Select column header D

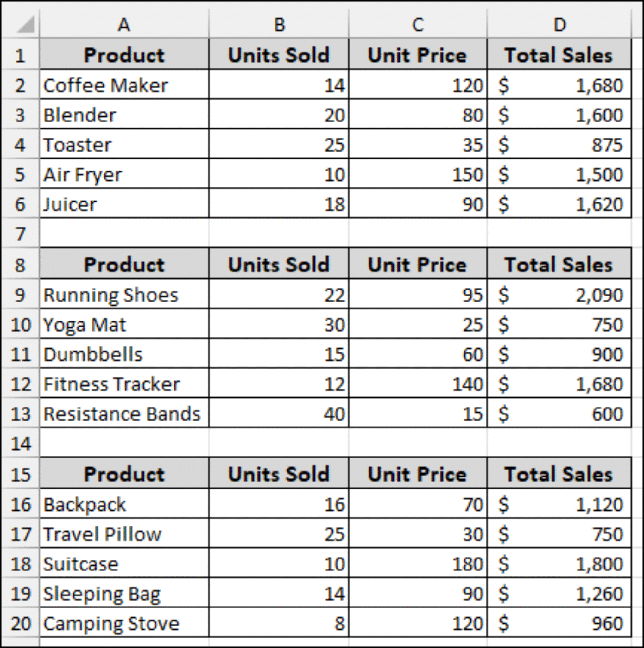click(x=559, y=23)
